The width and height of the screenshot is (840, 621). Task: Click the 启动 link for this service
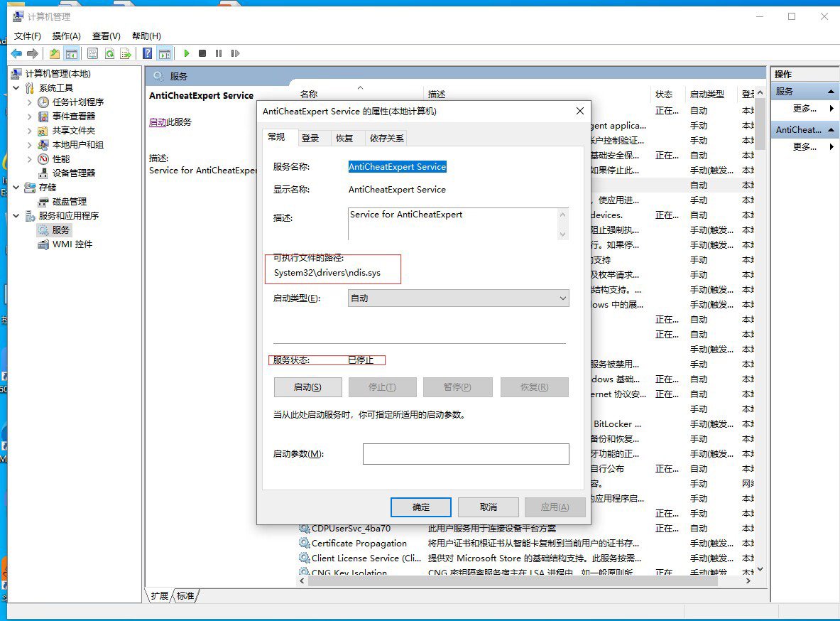coord(158,121)
